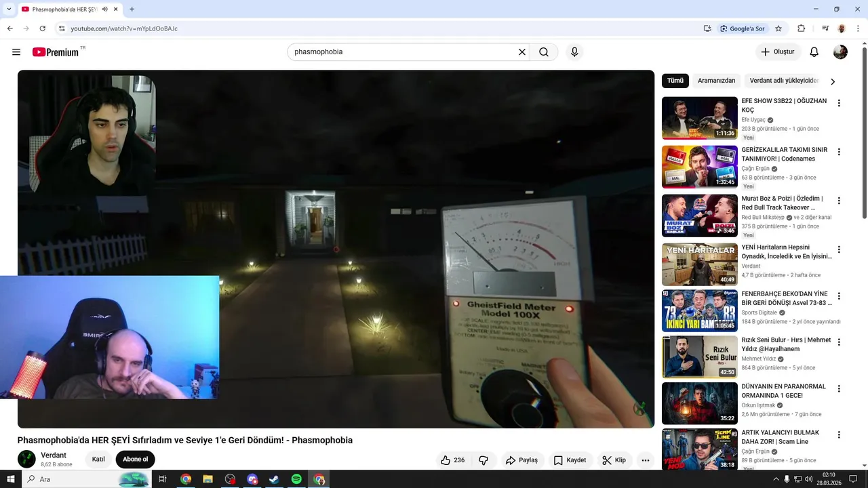Select the browser address bar URL
This screenshot has width=868, height=488.
pyautogui.click(x=124, y=28)
